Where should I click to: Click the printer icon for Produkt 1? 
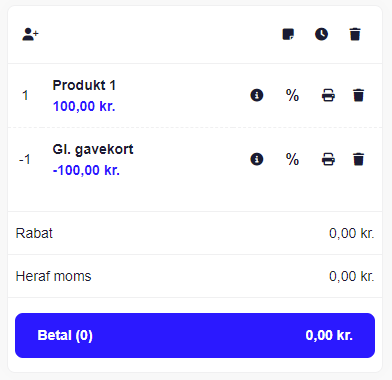click(x=328, y=95)
